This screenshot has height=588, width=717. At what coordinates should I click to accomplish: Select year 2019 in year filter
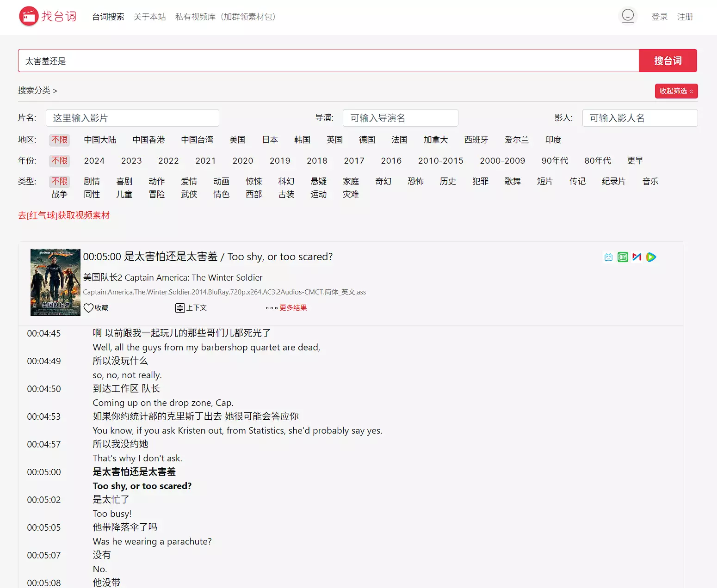tap(280, 160)
